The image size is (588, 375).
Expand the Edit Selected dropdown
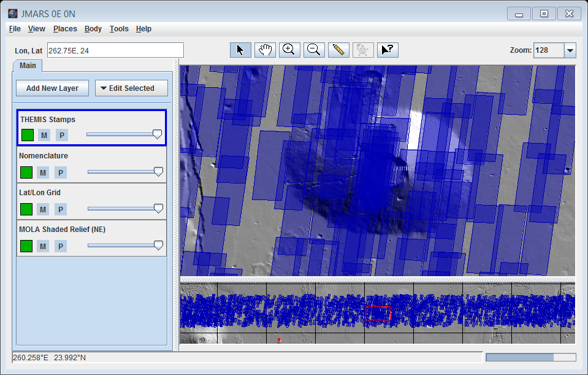131,88
